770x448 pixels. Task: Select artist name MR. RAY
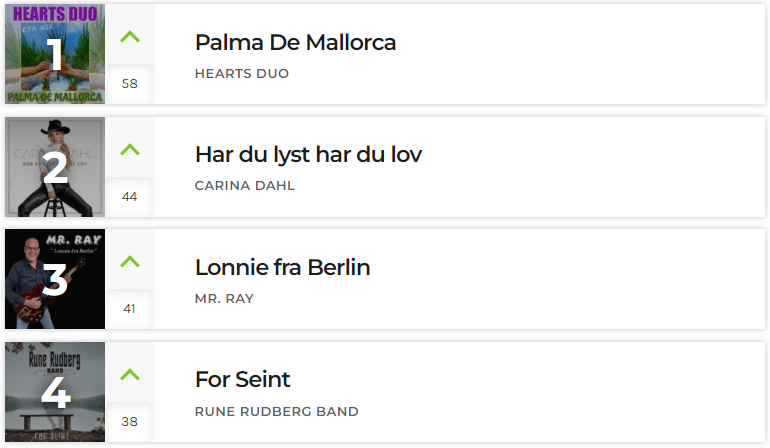(x=224, y=299)
